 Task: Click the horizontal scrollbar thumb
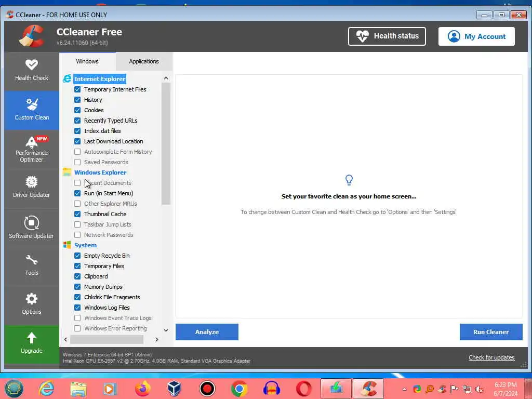[107, 339]
